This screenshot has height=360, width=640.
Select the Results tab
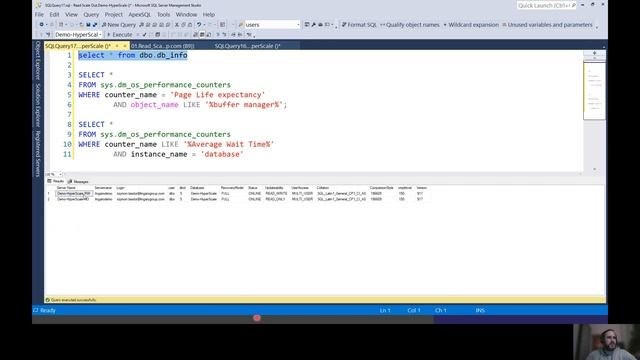pos(56,181)
